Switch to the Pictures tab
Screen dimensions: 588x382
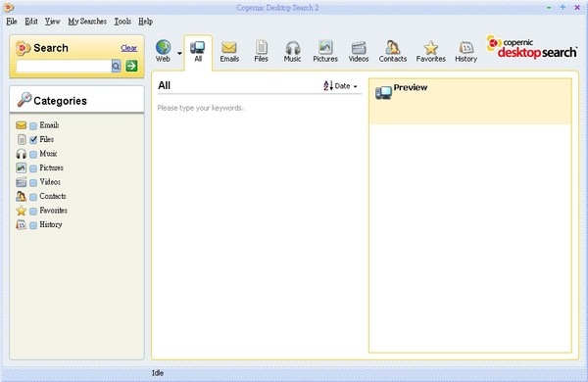325,51
